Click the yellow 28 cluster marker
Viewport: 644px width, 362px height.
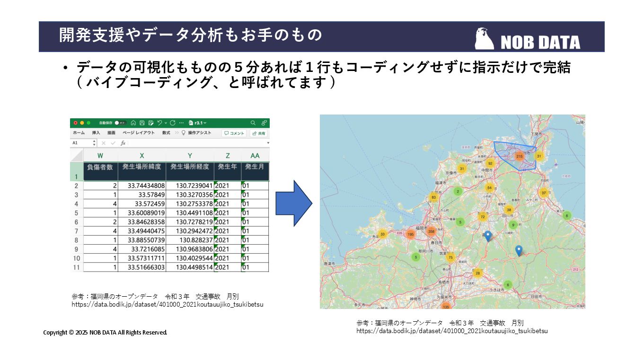477,273
